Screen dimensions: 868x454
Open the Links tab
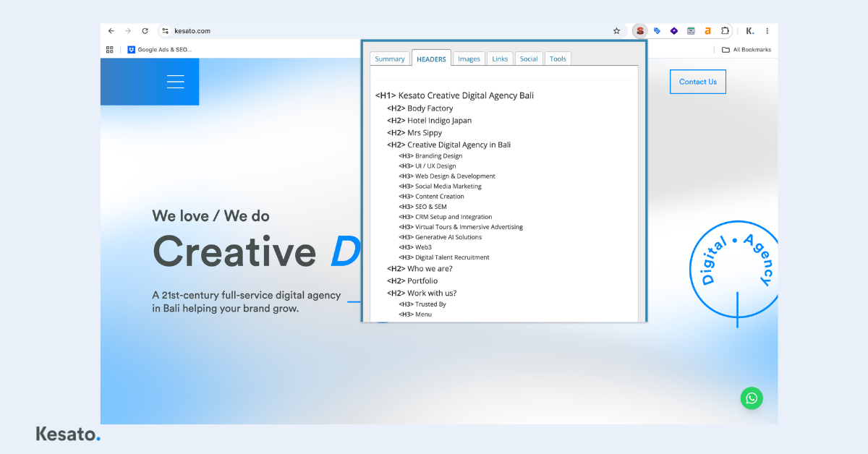500,59
